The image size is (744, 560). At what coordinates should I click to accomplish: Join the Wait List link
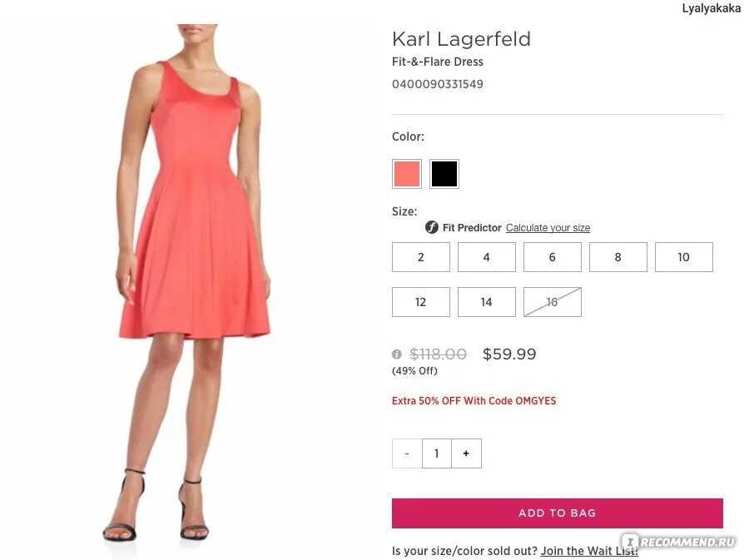tap(589, 551)
